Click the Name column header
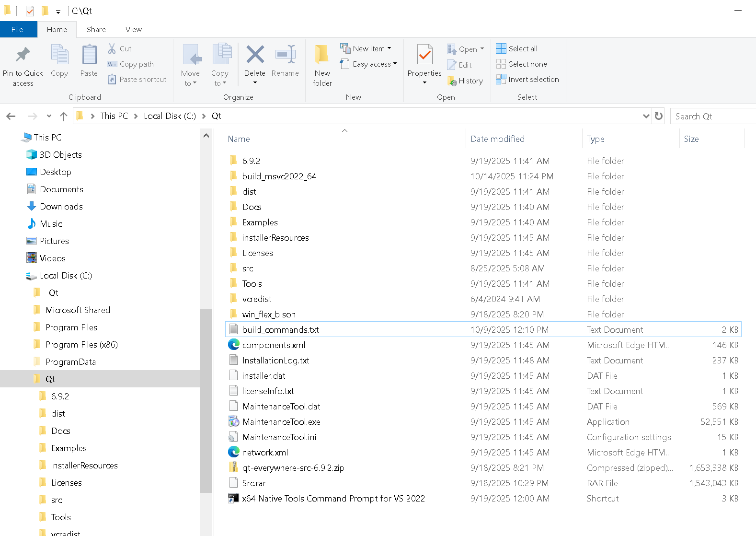The width and height of the screenshot is (756, 536). pos(239,139)
